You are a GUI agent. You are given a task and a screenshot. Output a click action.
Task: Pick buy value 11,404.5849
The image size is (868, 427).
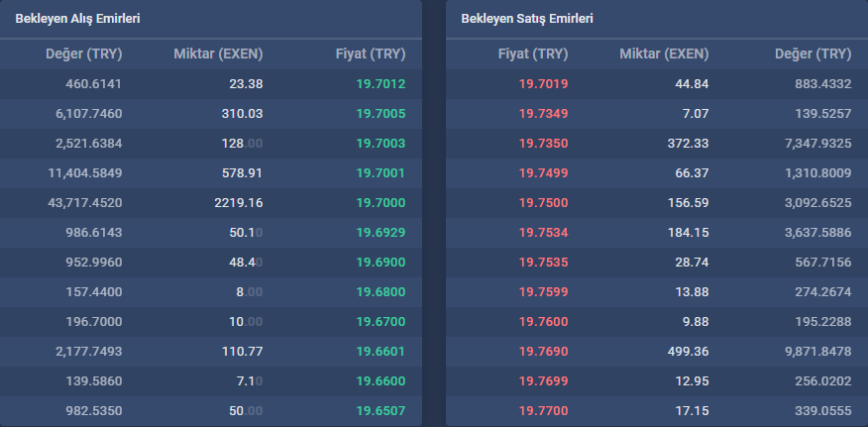[85, 173]
